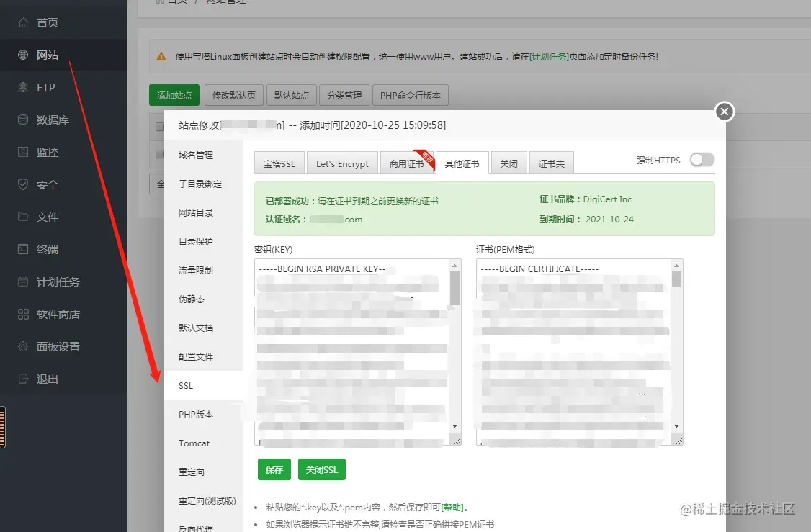Click the 软件商店 grid icon
This screenshot has width=811, height=532.
[x=23, y=314]
